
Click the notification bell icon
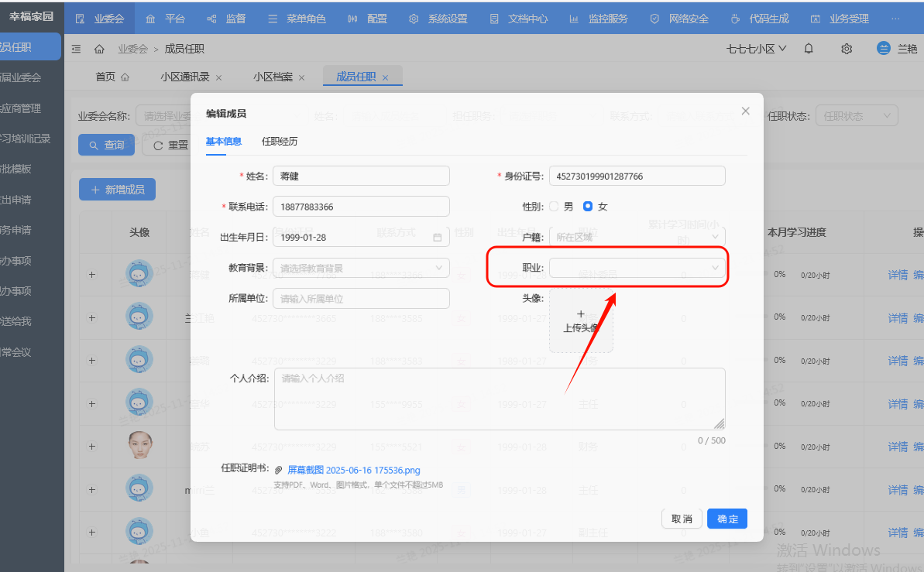[x=809, y=49]
